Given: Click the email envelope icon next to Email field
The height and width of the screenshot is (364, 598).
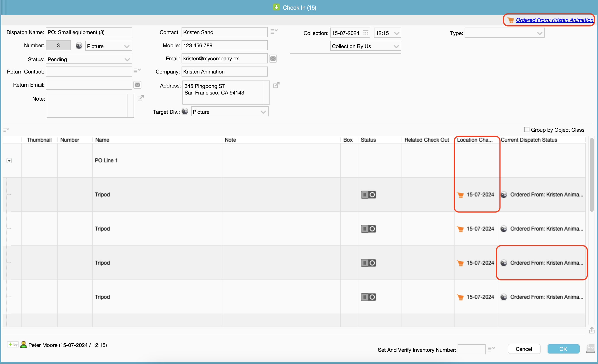Looking at the screenshot, I should pyautogui.click(x=273, y=59).
